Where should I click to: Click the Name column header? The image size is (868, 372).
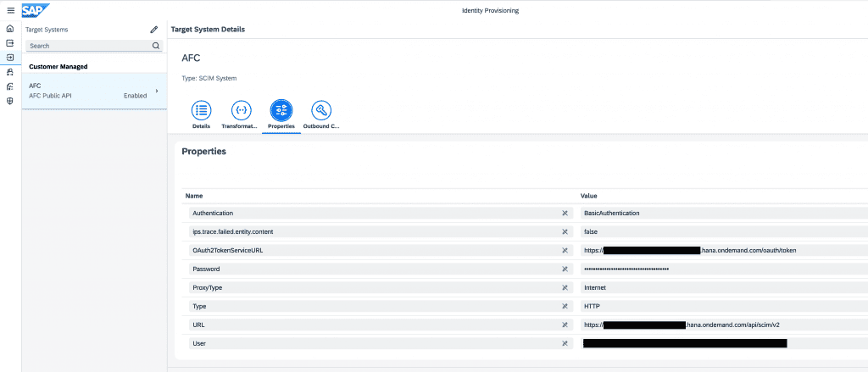coord(194,196)
